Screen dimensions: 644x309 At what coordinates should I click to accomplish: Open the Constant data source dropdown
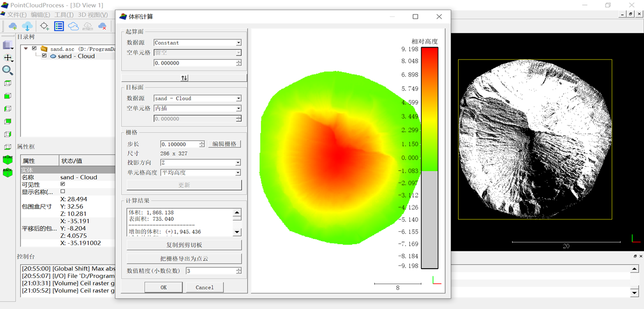tap(197, 43)
